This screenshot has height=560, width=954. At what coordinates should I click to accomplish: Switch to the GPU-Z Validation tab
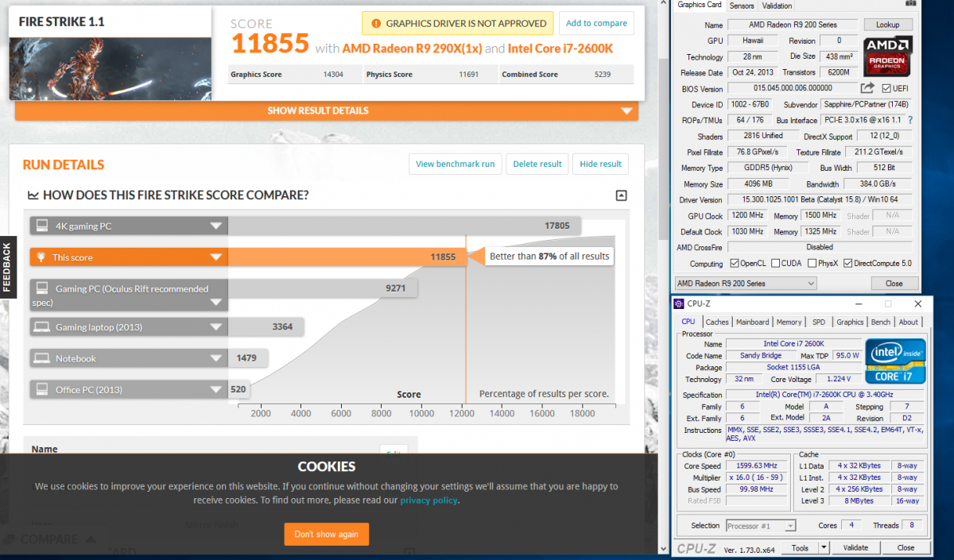click(x=777, y=6)
